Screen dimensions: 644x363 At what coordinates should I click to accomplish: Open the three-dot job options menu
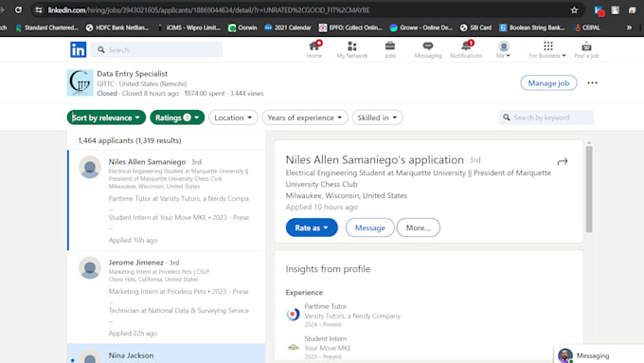pos(592,83)
